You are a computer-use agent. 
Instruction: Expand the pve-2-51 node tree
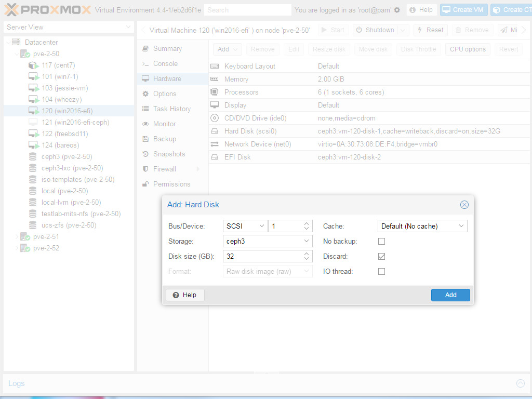(x=16, y=236)
